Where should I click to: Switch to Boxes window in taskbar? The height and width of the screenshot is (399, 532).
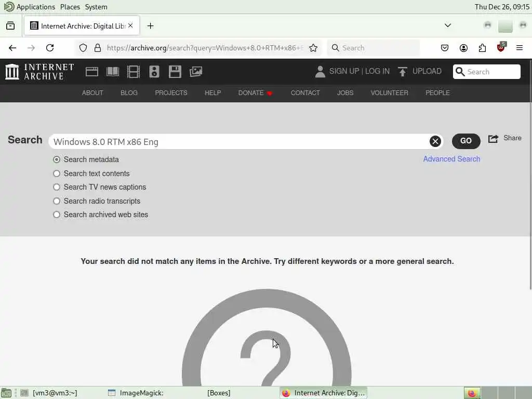tap(219, 393)
